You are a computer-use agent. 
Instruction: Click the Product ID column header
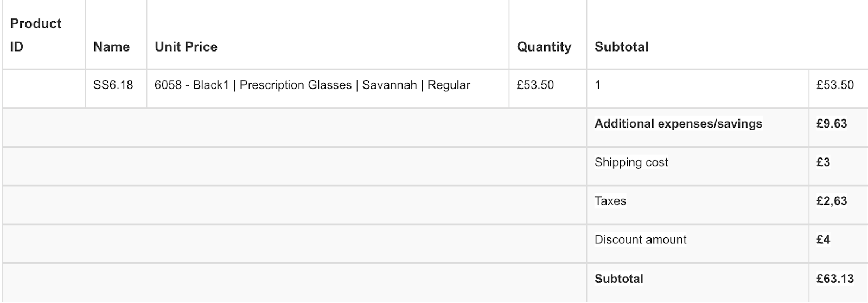coord(36,35)
